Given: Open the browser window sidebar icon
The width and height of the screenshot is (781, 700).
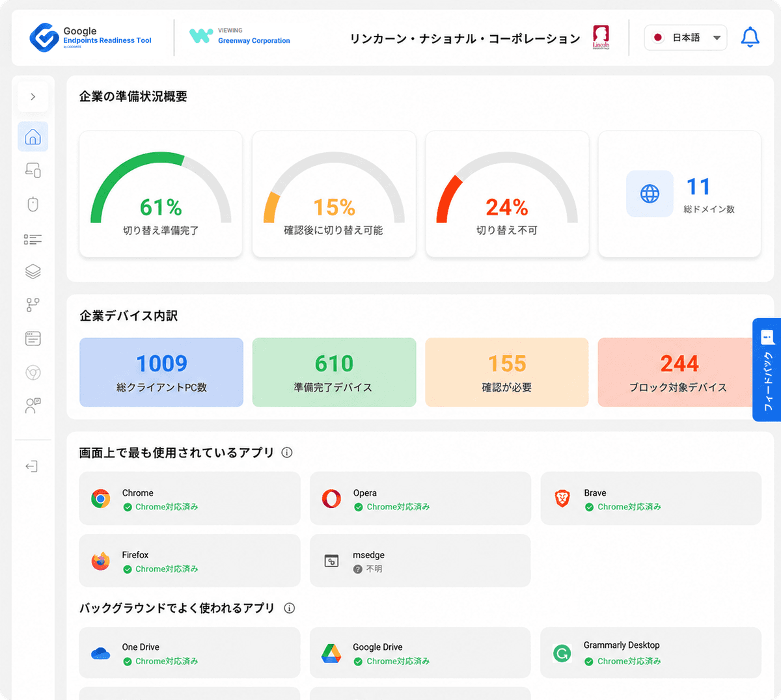Looking at the screenshot, I should [33, 338].
